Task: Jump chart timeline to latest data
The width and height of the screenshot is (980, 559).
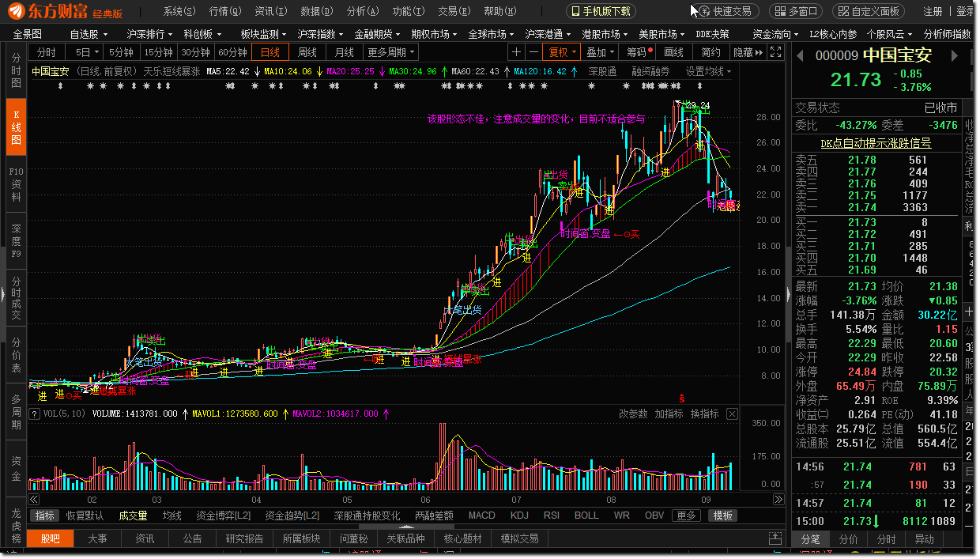Action: (x=778, y=500)
